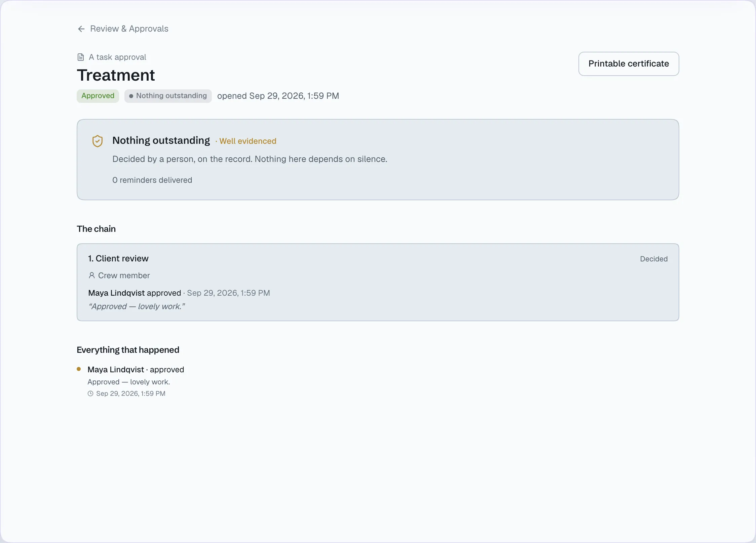Click the Well evidenced label

(248, 141)
